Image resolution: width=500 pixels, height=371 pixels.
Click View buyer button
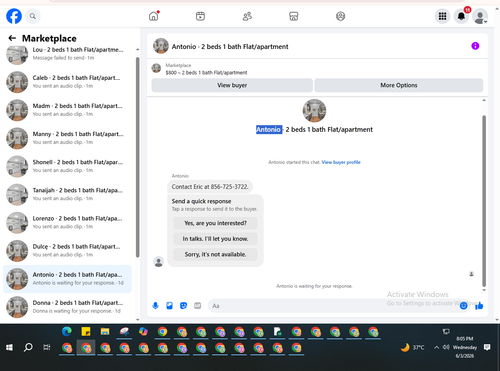pyautogui.click(x=232, y=85)
